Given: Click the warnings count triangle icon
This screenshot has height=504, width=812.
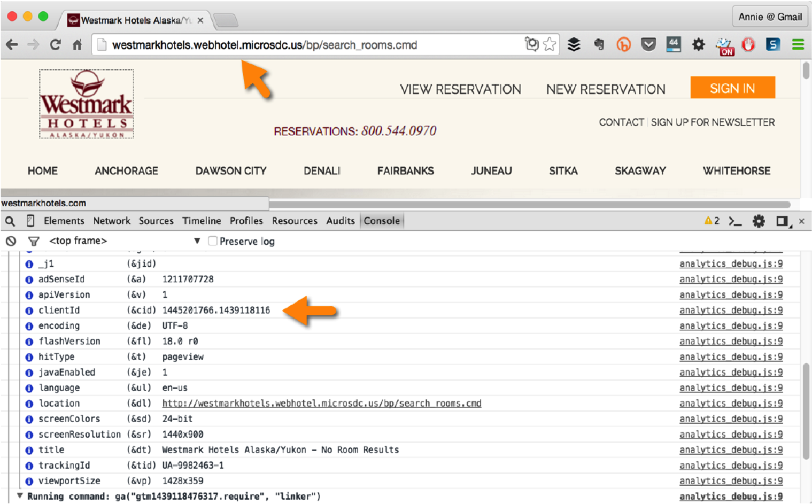Looking at the screenshot, I should pos(708,221).
